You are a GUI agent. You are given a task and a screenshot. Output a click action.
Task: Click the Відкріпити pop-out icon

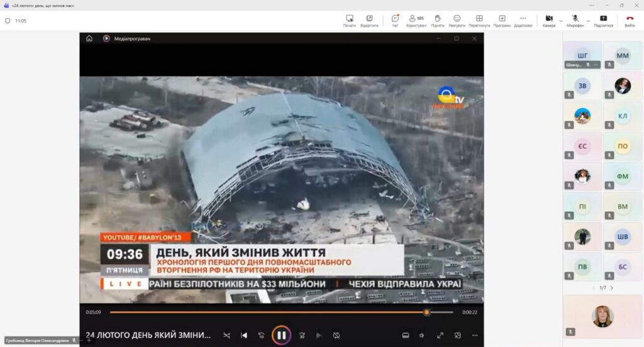pos(369,20)
